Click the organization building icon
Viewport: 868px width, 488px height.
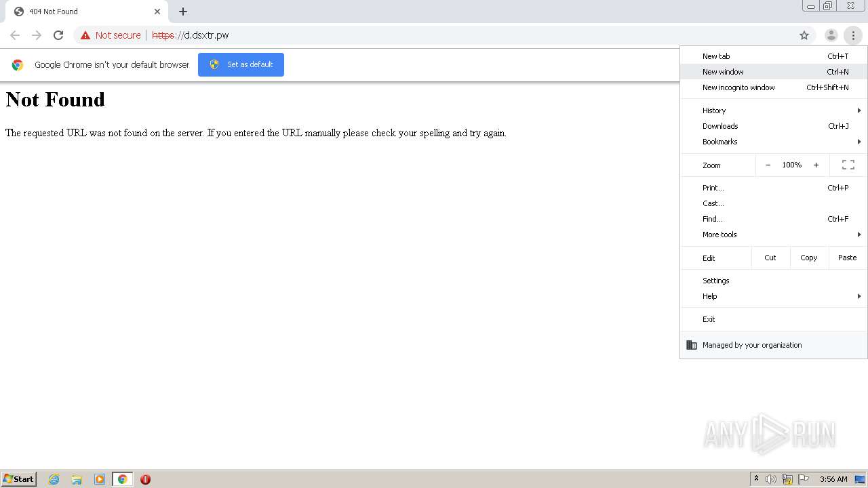click(692, 345)
